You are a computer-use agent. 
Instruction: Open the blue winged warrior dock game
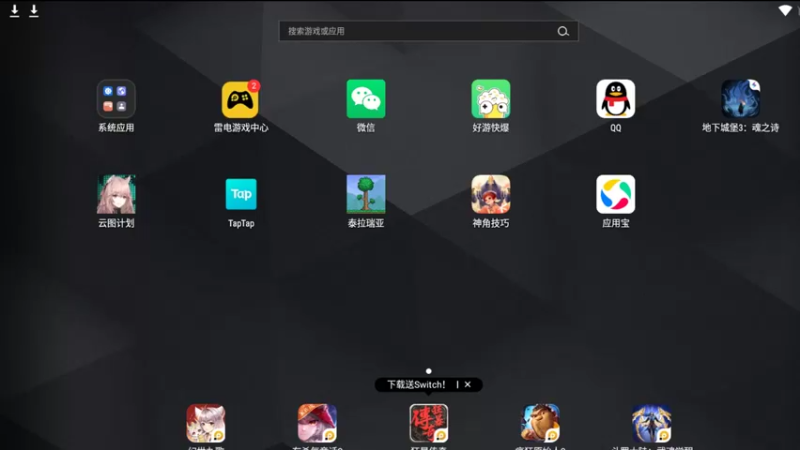pyautogui.click(x=652, y=423)
